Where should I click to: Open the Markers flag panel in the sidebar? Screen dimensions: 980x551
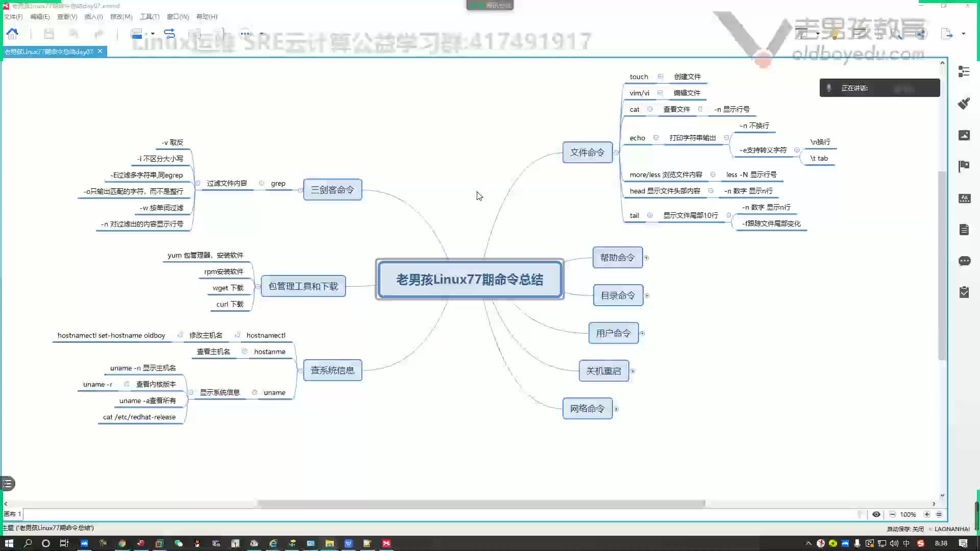pos(964,166)
